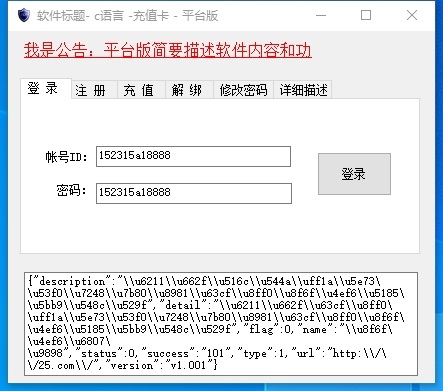The width and height of the screenshot is (443, 391).
Task: Show the 详细描述 tab
Action: coord(303,90)
